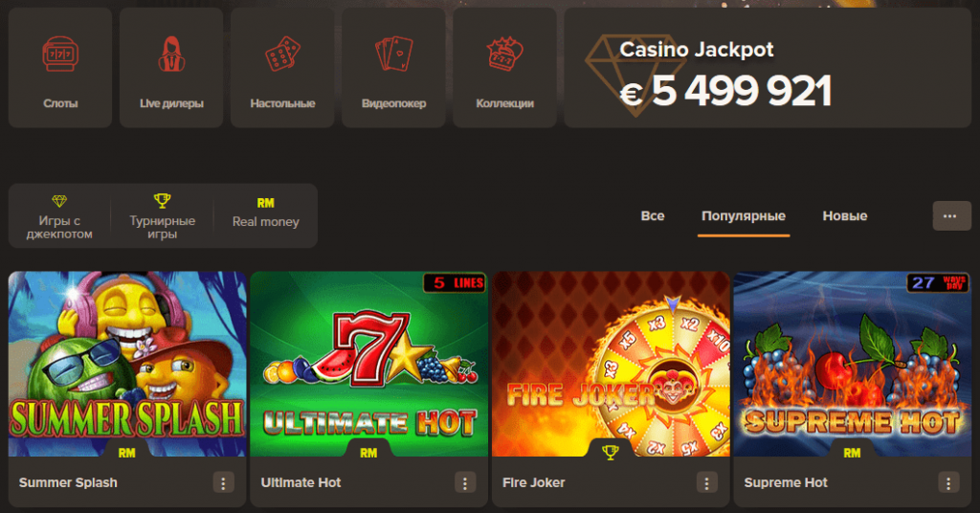Open the Коллекции category
980x513 pixels.
505,68
